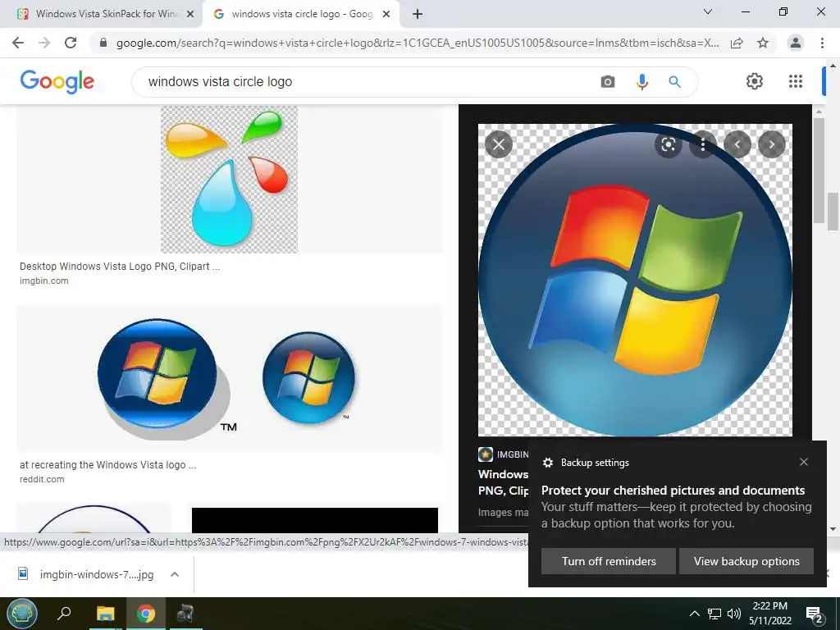
Task: Bookmark this page with star icon
Action: (x=763, y=43)
